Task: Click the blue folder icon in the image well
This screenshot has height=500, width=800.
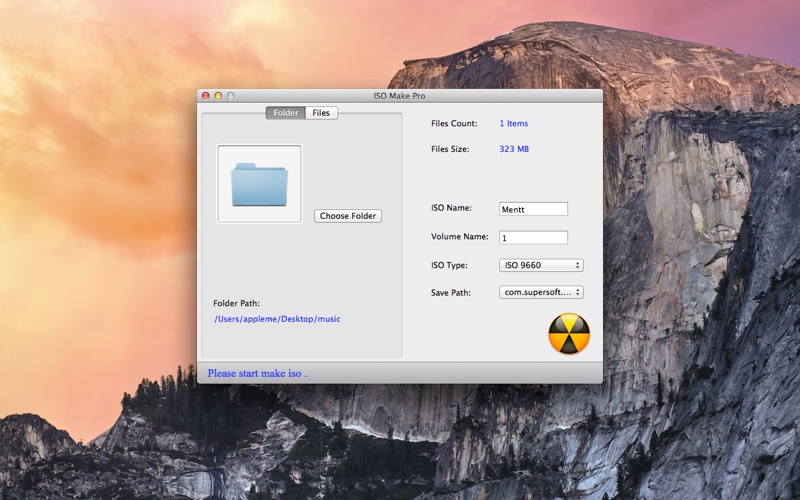Action: [x=259, y=184]
